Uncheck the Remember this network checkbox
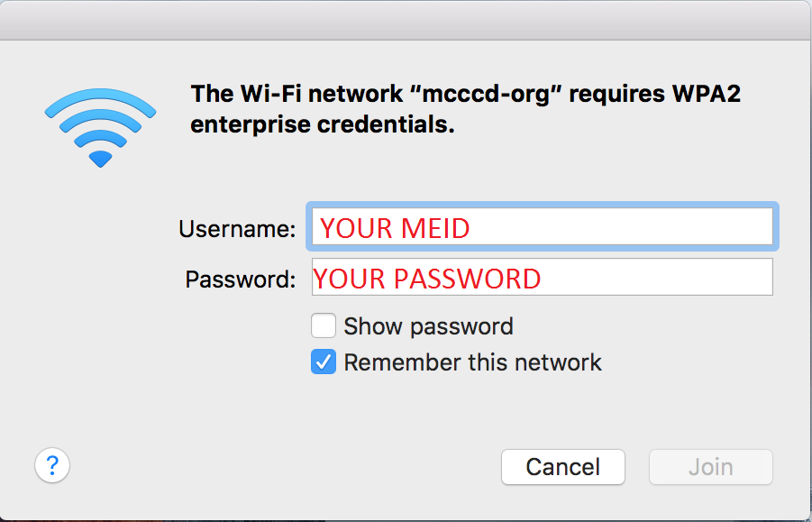This screenshot has width=812, height=522. coord(324,362)
